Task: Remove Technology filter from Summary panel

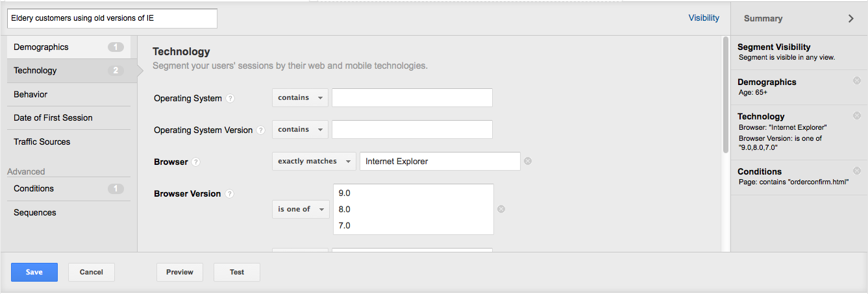Action: 857,116
